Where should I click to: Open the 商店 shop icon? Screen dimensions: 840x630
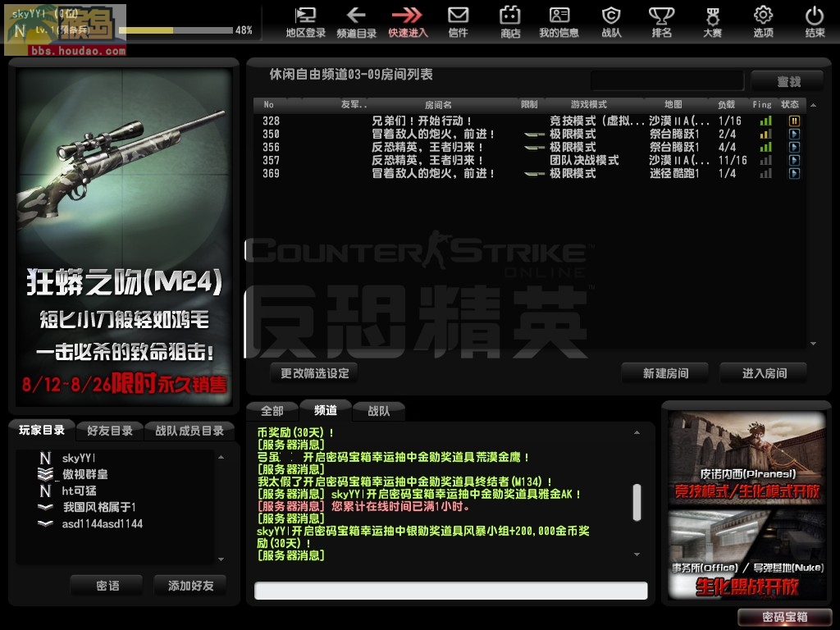click(510, 22)
